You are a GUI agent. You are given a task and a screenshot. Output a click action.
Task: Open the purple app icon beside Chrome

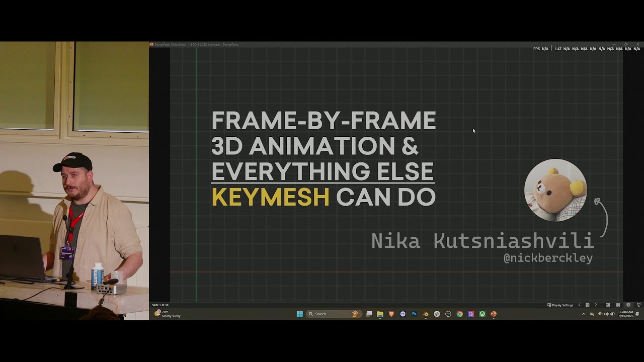[471, 314]
